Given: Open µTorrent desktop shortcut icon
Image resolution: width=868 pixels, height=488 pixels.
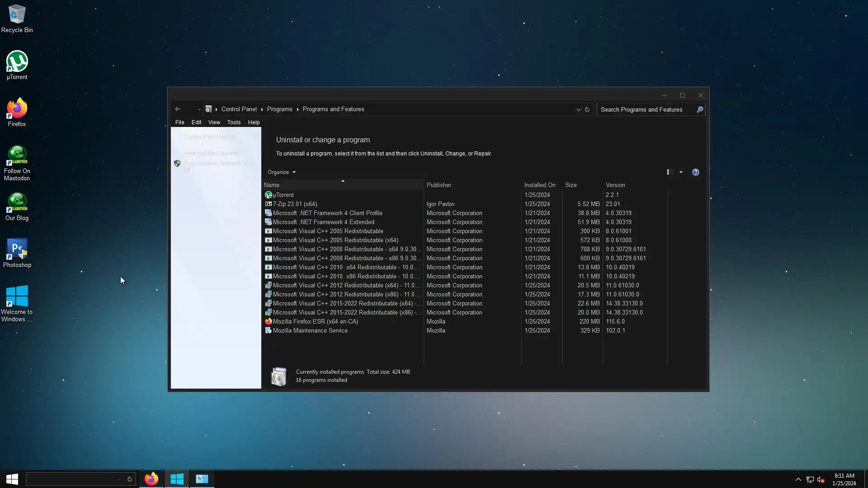Looking at the screenshot, I should (x=17, y=62).
